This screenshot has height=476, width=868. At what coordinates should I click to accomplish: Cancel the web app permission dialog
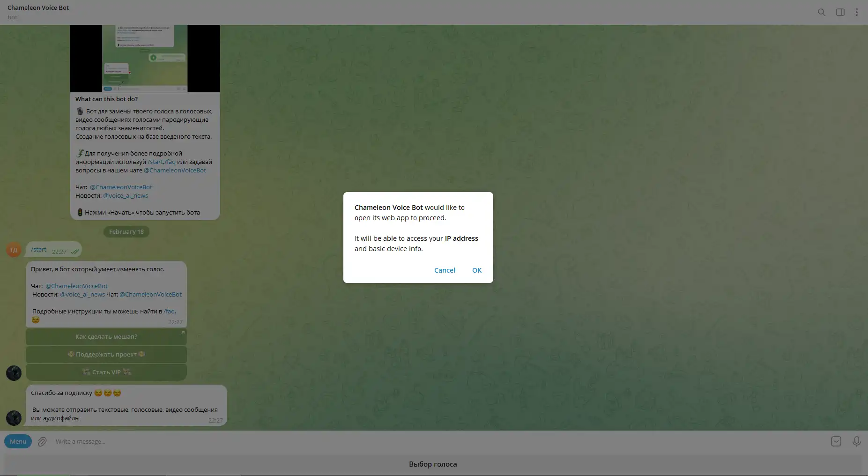coord(445,270)
